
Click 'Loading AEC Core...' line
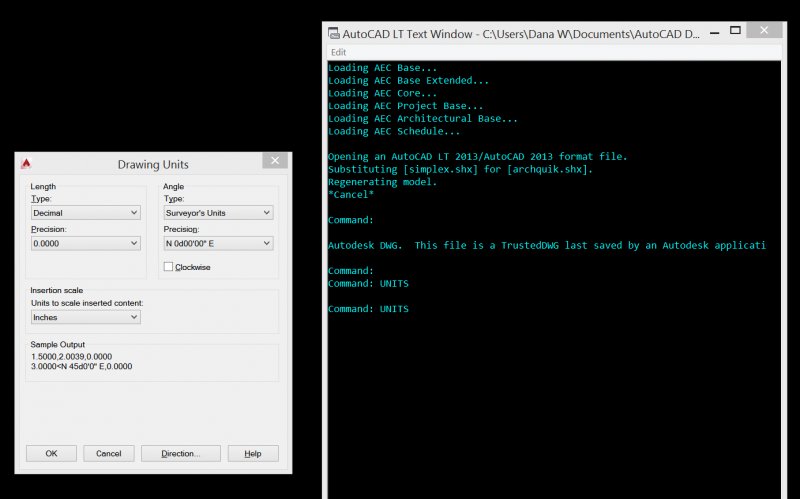click(382, 93)
